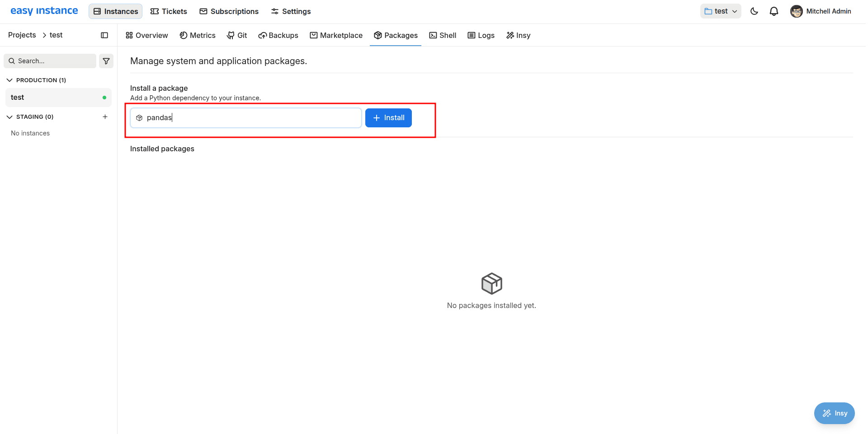Toggle dark mode moon icon
Image resolution: width=868 pixels, height=434 pixels.
point(754,11)
